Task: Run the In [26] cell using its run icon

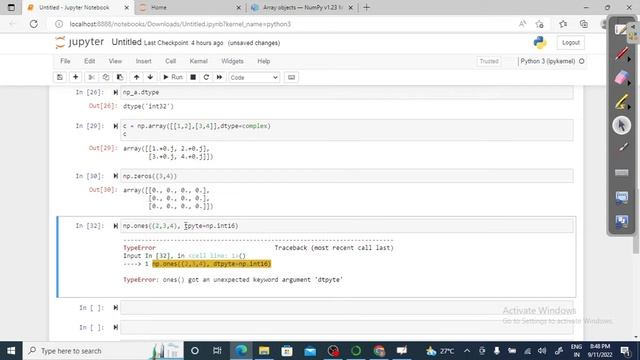Action: tap(116, 92)
